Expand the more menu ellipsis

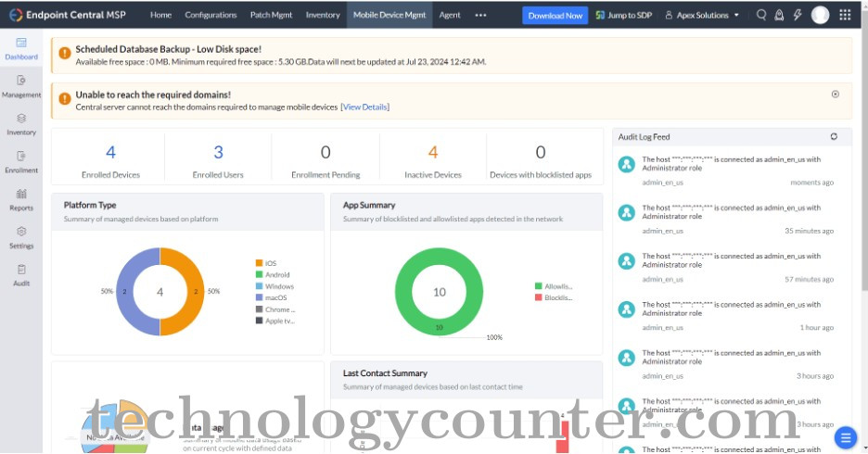[x=480, y=15]
